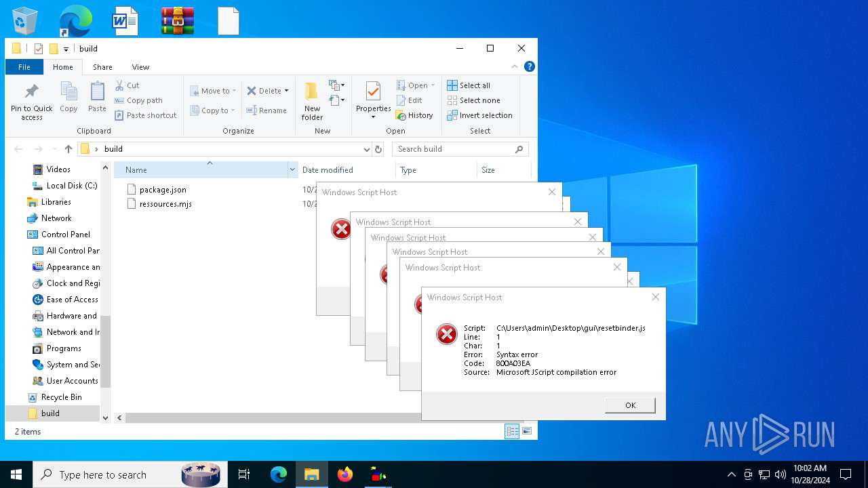The height and width of the screenshot is (488, 868).
Task: Launch Microsoft Edge from the desktop shortcut
Action: [x=75, y=20]
